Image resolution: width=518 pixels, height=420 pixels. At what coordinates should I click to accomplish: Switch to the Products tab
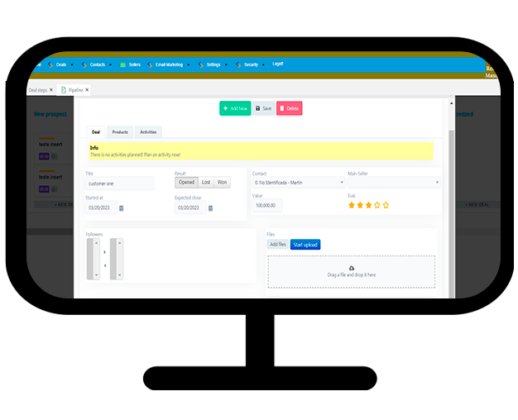tap(120, 131)
